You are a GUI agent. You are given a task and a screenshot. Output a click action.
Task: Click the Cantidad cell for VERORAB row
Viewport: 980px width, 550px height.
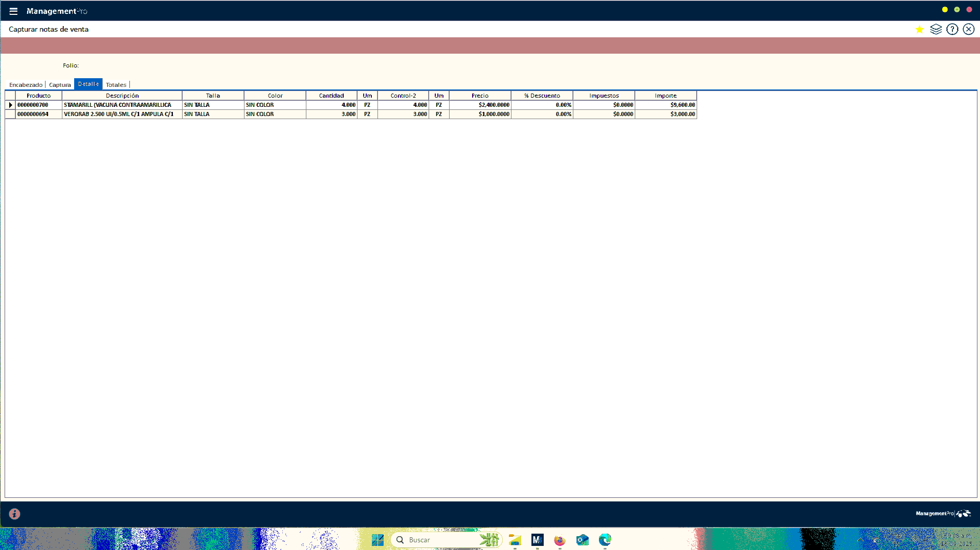pyautogui.click(x=331, y=114)
